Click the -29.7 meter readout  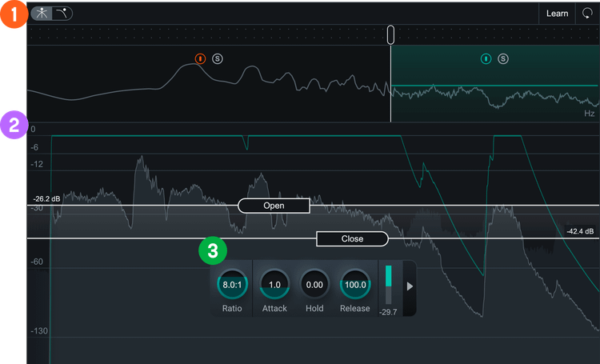click(x=388, y=312)
